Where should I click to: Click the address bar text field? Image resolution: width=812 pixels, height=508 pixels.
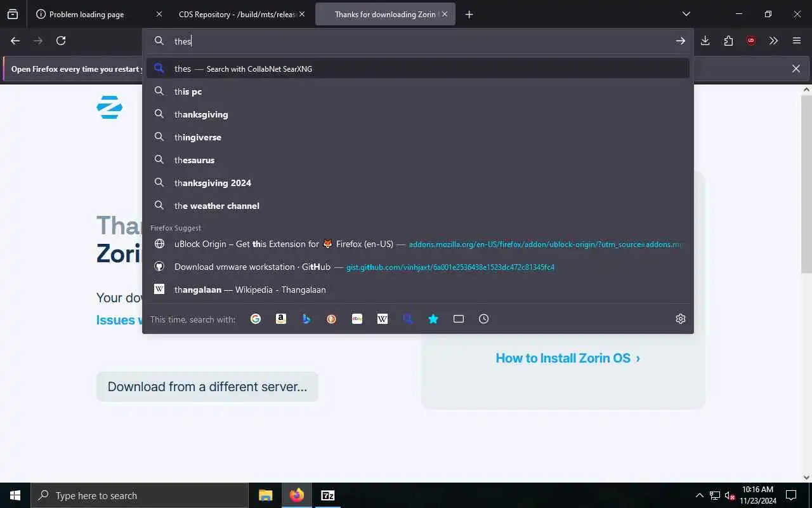pyautogui.click(x=419, y=41)
